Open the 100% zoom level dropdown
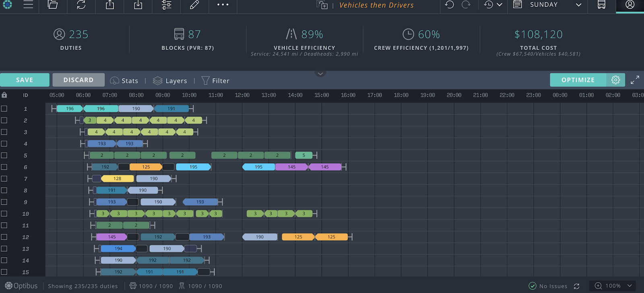Viewport: 644px width, 293px height. click(x=613, y=286)
